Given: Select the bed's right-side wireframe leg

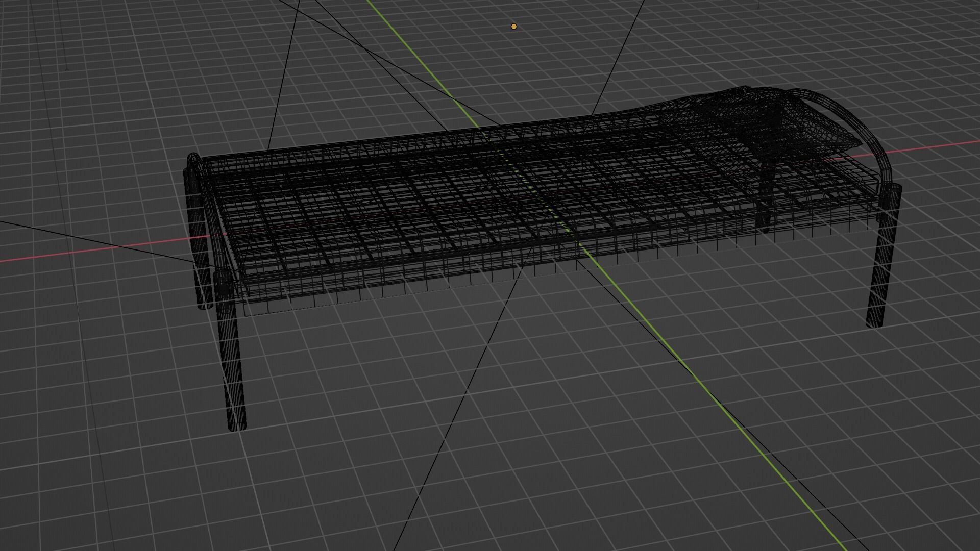Looking at the screenshot, I should (884, 255).
